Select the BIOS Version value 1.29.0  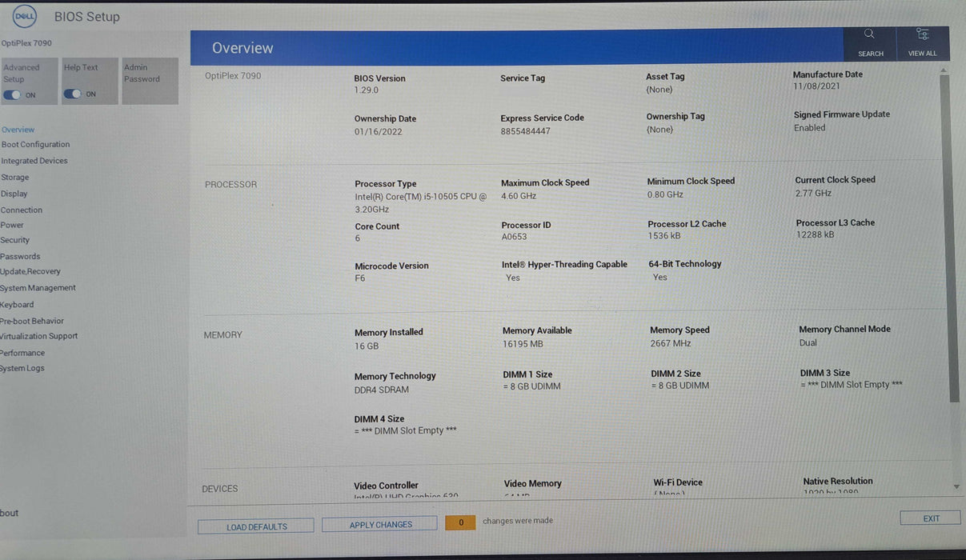[x=367, y=90]
